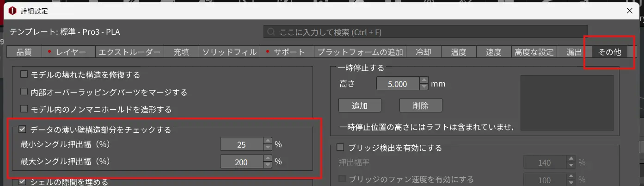The image size is (644, 186).
Task: Click the 追加 button
Action: 360,105
